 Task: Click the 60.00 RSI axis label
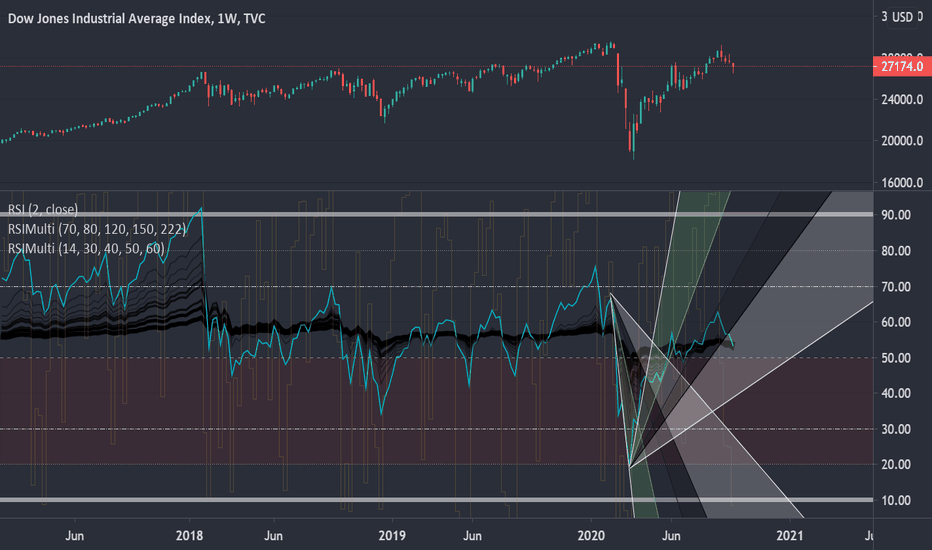point(896,322)
